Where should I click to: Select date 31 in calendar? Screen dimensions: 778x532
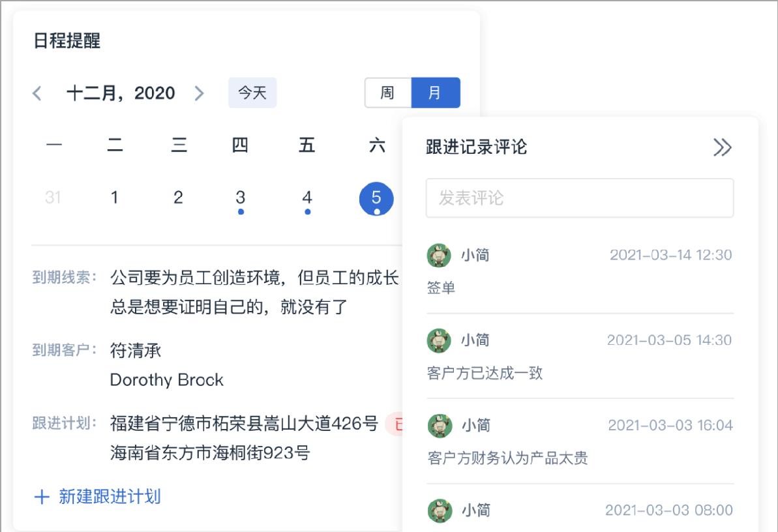coord(53,198)
